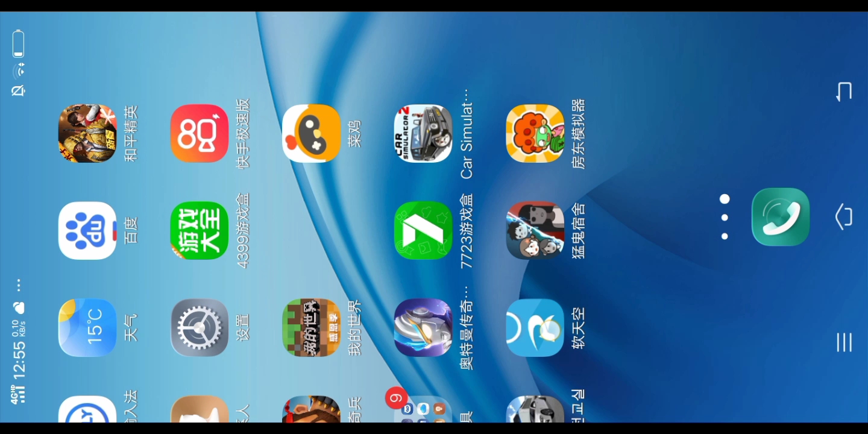The width and height of the screenshot is (868, 434).
Task: Tap the 和平精英 text label
Action: point(131,133)
